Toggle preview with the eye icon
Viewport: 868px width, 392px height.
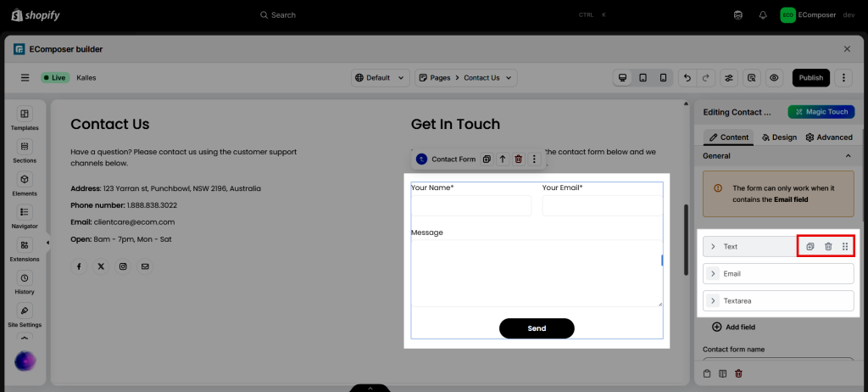pos(774,78)
